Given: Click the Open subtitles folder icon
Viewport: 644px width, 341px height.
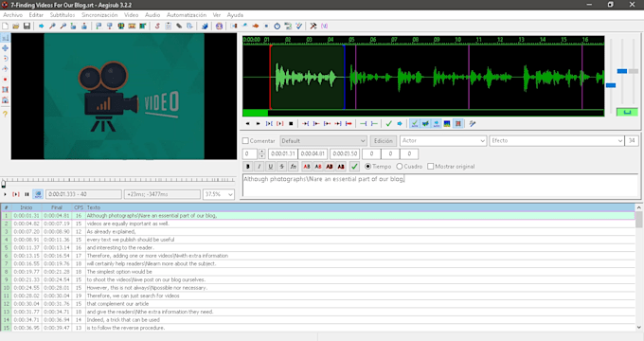Looking at the screenshot, I should click(15, 26).
